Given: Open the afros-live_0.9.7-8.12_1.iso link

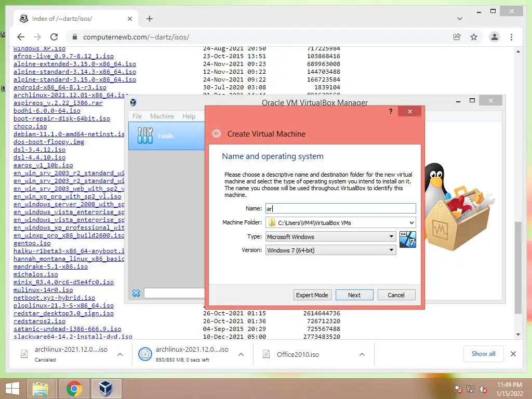Looking at the screenshot, I should tap(63, 56).
